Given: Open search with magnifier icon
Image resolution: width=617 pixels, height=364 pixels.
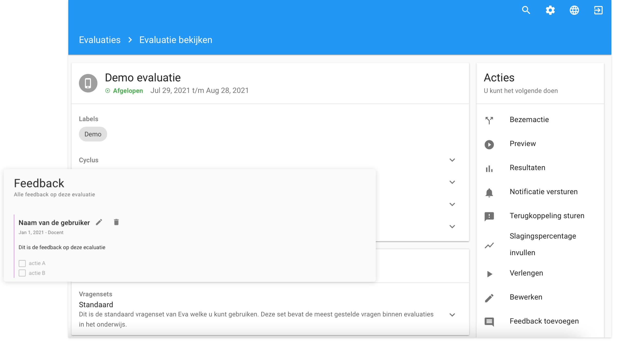Looking at the screenshot, I should [526, 10].
